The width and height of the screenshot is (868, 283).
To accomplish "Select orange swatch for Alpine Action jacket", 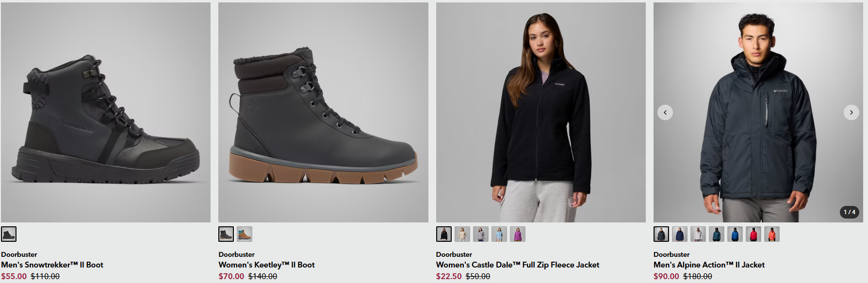I will [x=772, y=234].
